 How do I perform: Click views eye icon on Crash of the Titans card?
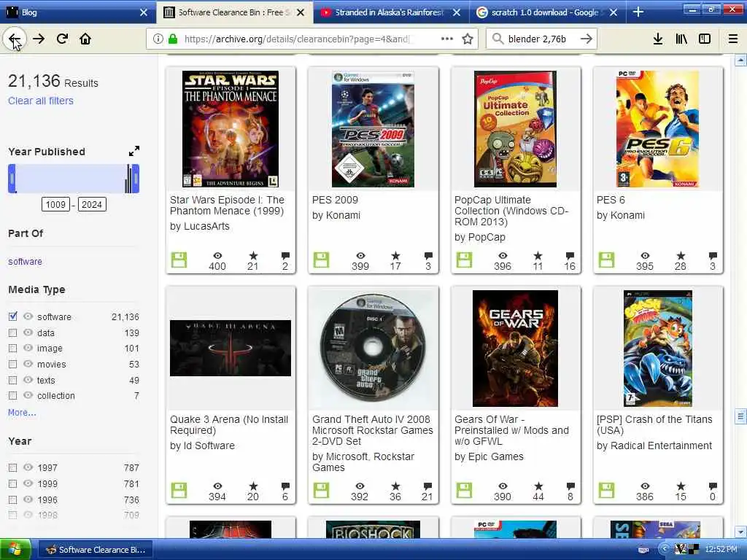coord(645,486)
